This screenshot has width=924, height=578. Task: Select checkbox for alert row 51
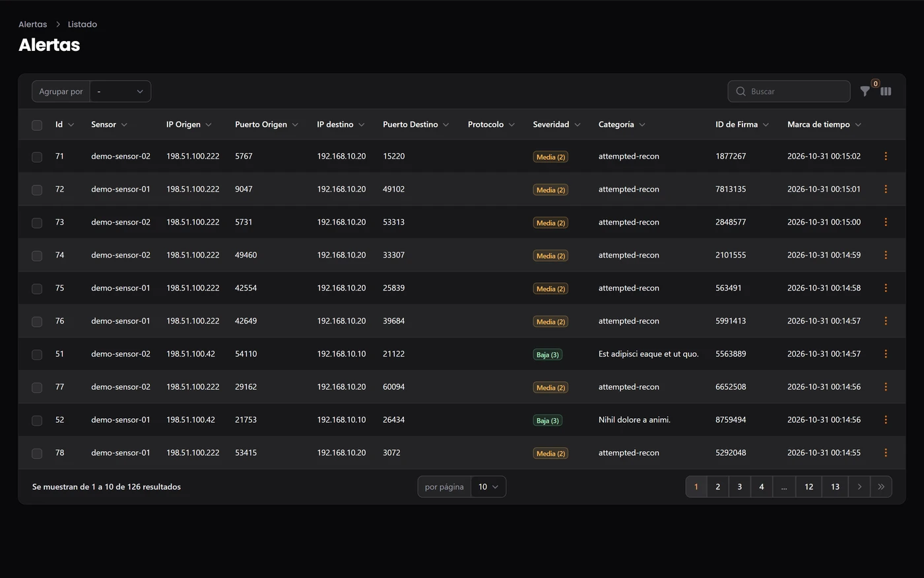(x=37, y=355)
